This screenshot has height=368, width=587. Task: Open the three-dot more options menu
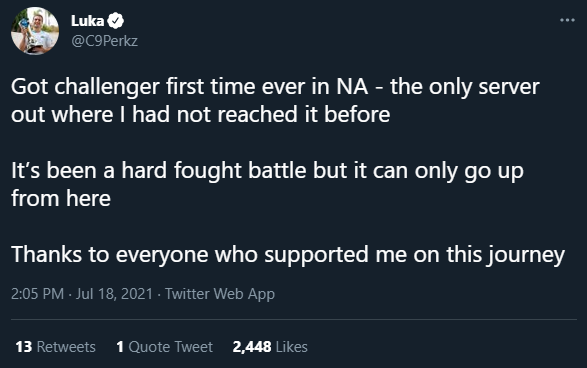point(567,20)
